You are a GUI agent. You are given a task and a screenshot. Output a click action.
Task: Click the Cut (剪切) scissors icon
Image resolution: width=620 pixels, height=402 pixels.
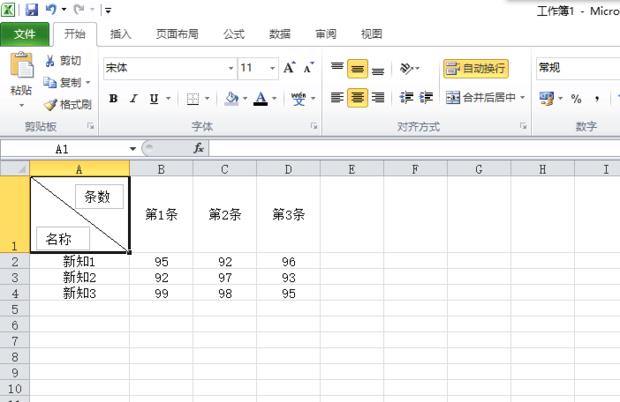tap(51, 61)
